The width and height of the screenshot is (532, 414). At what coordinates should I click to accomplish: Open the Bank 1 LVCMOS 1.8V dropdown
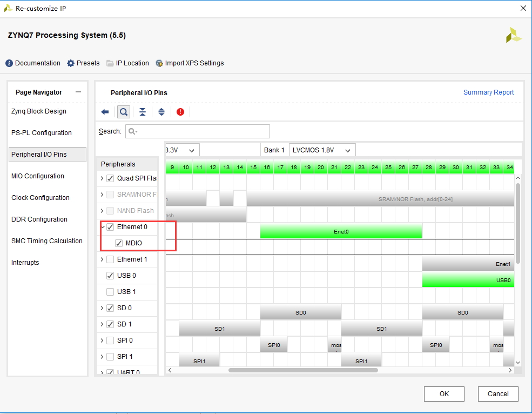[322, 150]
